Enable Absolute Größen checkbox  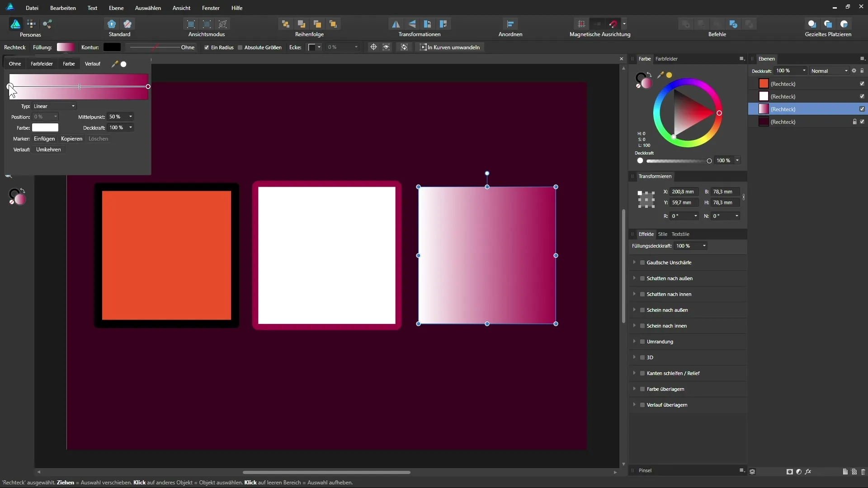click(x=240, y=47)
